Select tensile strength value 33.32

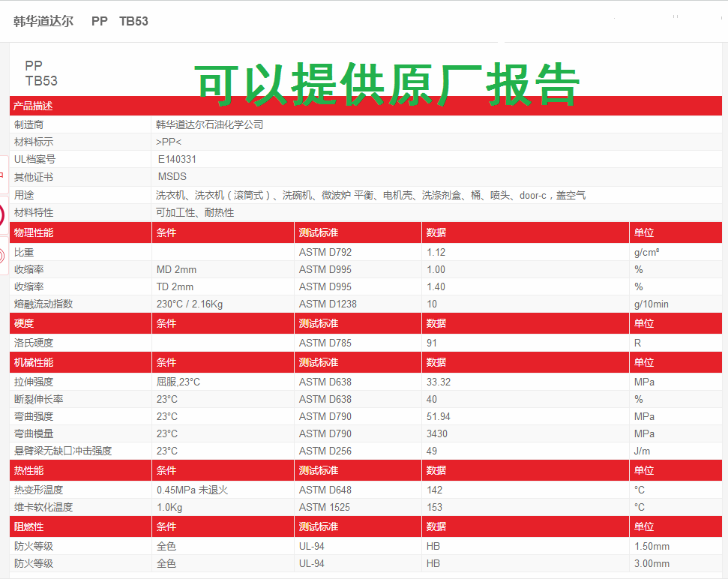pos(439,382)
